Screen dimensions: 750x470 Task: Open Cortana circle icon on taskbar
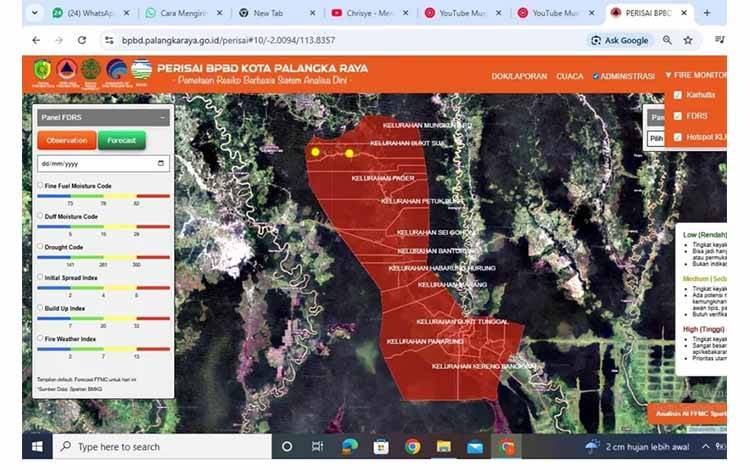[x=287, y=447]
